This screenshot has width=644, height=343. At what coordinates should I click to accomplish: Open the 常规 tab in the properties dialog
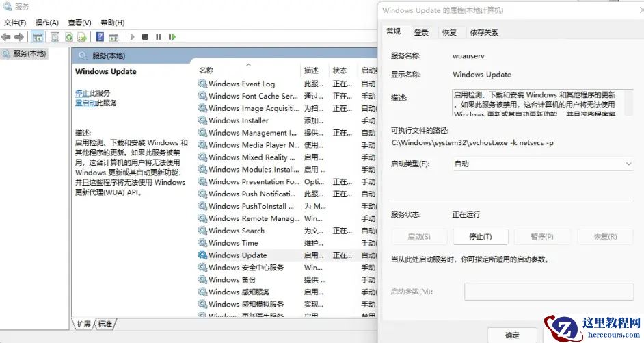394,31
